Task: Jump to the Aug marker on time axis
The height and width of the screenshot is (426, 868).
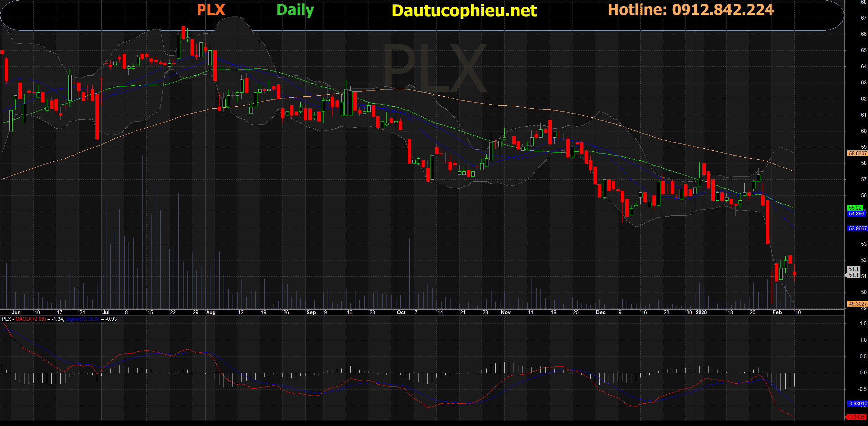Action: tap(211, 312)
